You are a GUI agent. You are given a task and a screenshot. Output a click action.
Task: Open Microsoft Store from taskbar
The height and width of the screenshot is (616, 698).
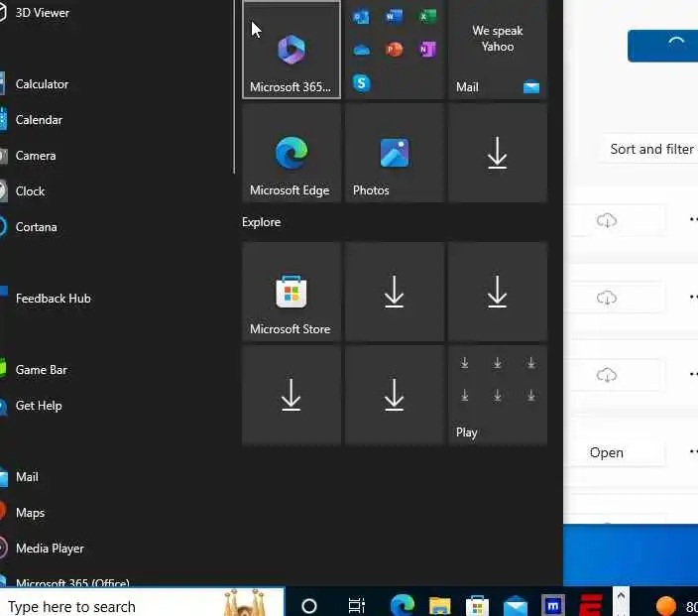(x=477, y=606)
